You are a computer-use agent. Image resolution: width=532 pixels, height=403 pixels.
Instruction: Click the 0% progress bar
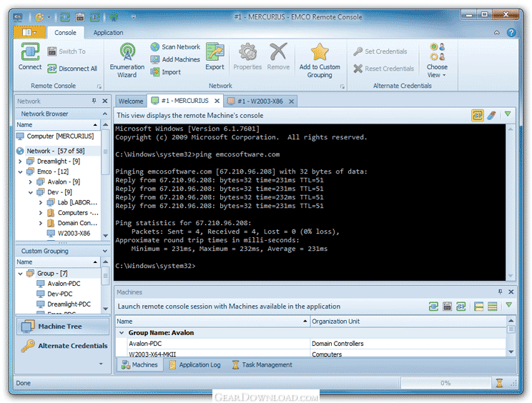tap(445, 383)
